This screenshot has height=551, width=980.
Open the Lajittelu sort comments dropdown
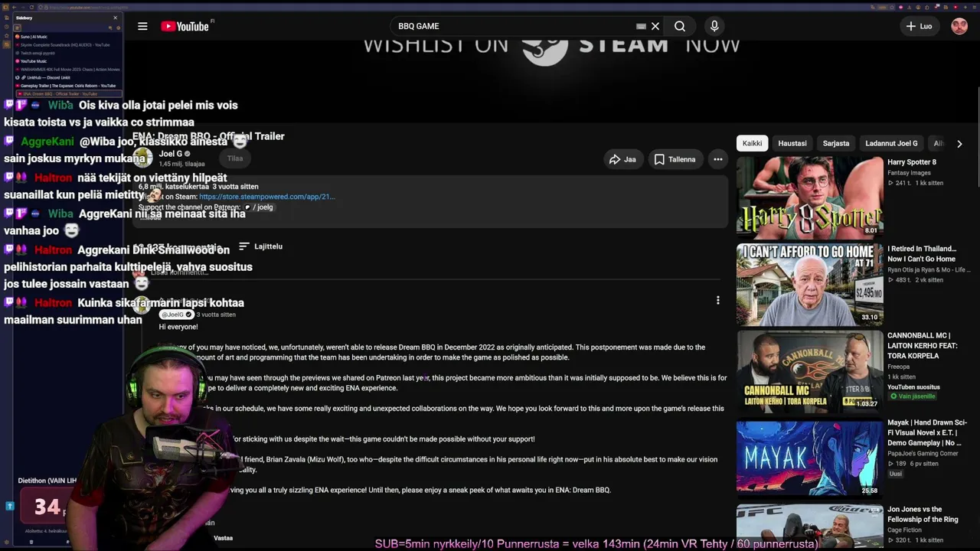261,246
